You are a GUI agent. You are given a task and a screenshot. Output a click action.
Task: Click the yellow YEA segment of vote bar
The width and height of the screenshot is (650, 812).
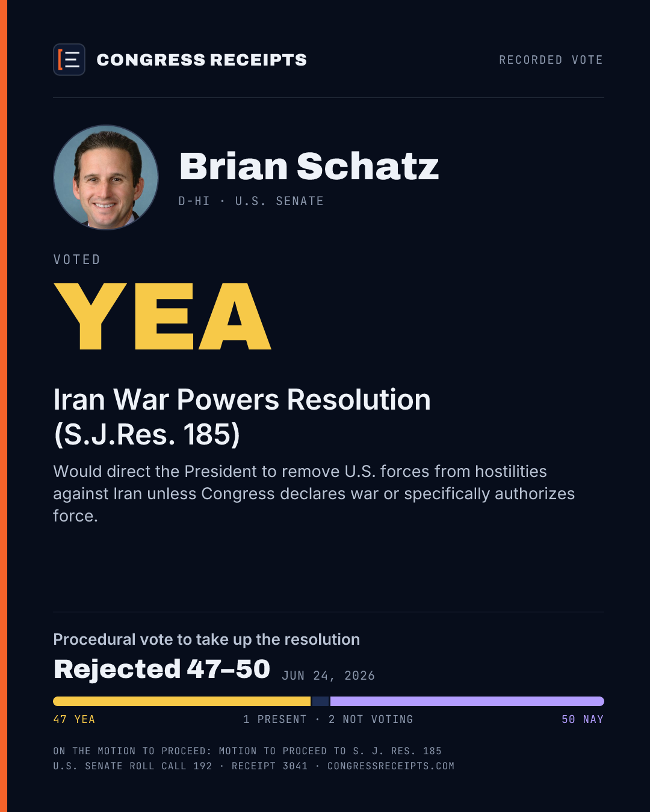click(182, 701)
